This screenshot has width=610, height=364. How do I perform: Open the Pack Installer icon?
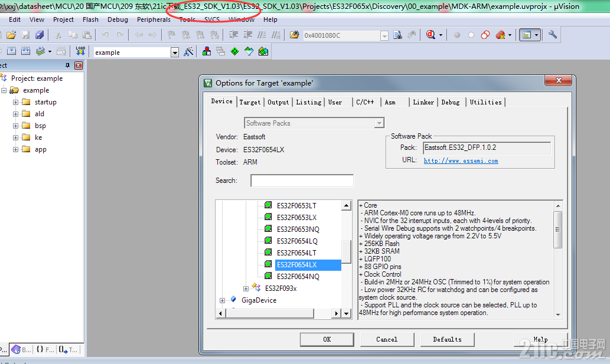(263, 52)
